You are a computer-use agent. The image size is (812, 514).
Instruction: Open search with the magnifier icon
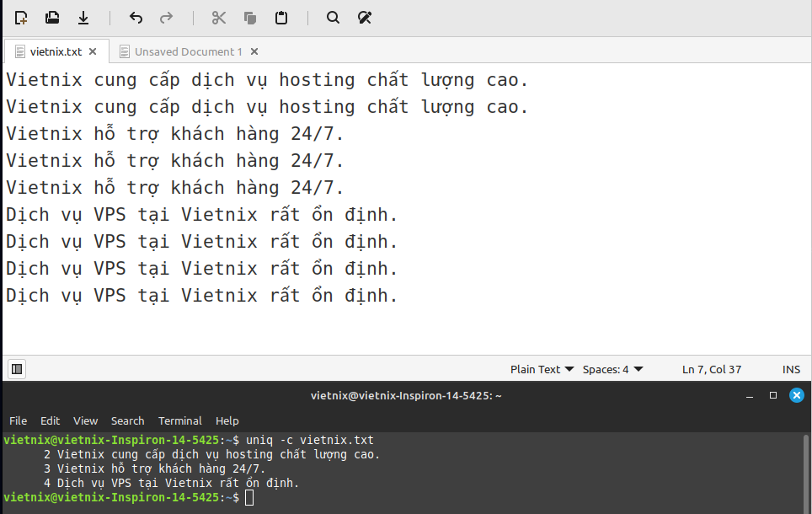pos(333,18)
